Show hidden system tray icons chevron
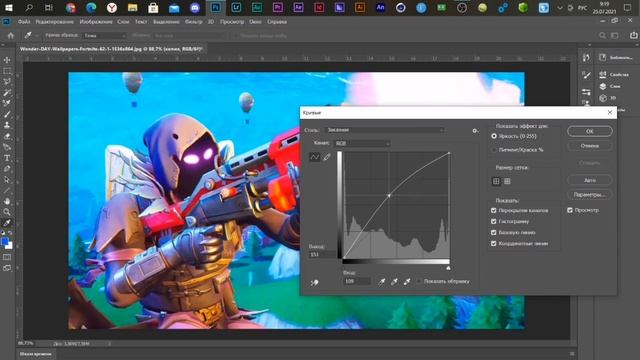 coord(560,7)
